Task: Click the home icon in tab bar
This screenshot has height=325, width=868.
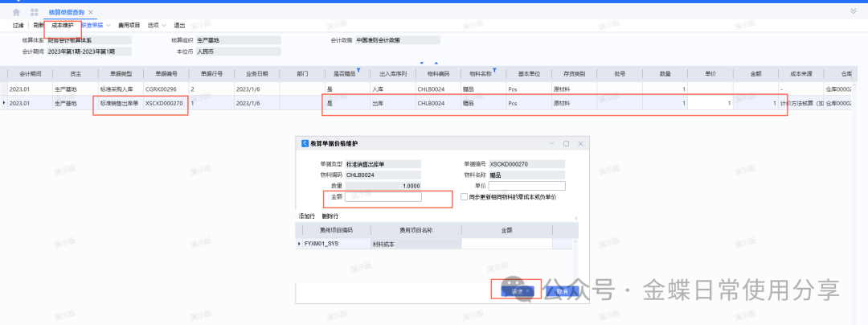Action: pyautogui.click(x=16, y=13)
